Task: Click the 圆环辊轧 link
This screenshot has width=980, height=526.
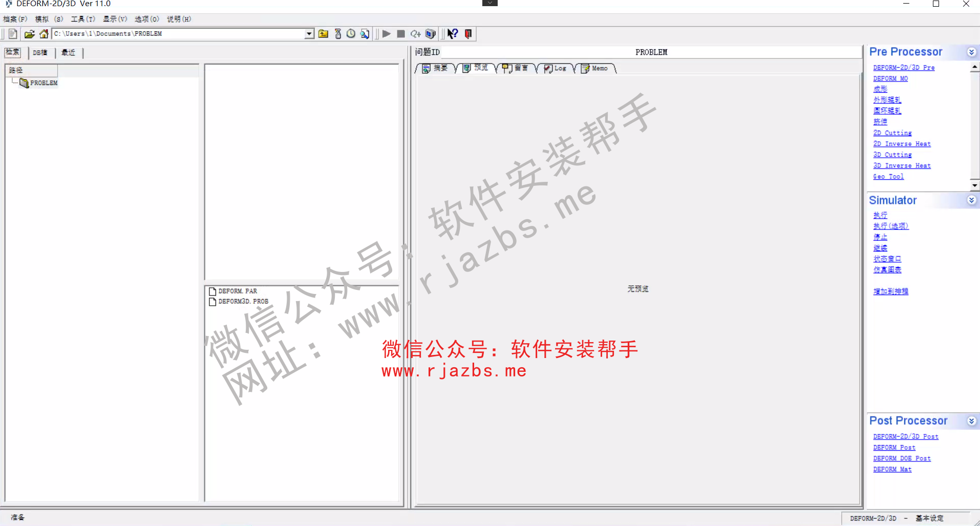Action: 887,111
